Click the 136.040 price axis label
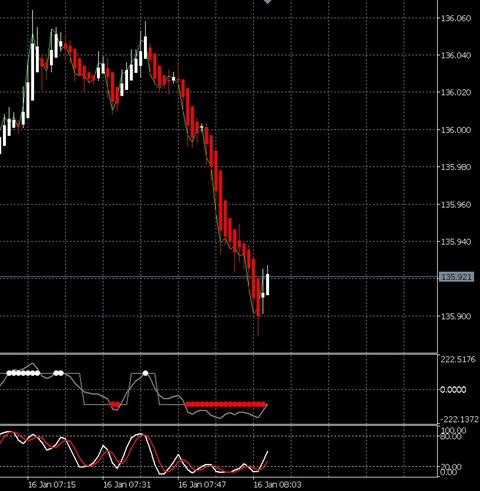The width and height of the screenshot is (480, 491). pyautogui.click(x=456, y=55)
